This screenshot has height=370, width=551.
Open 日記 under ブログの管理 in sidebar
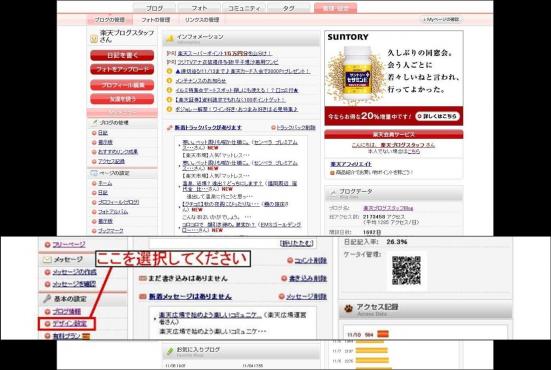pyautogui.click(x=103, y=133)
